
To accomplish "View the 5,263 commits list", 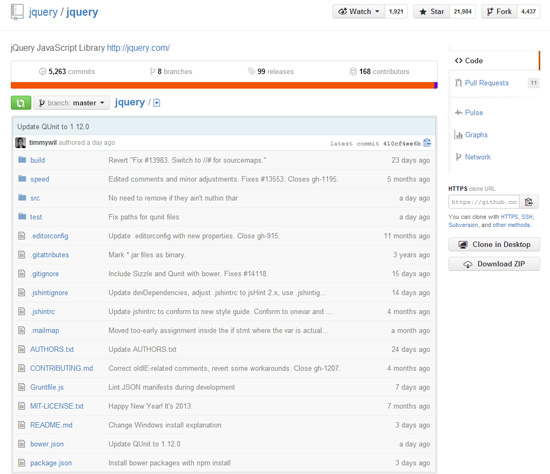I will tap(67, 72).
